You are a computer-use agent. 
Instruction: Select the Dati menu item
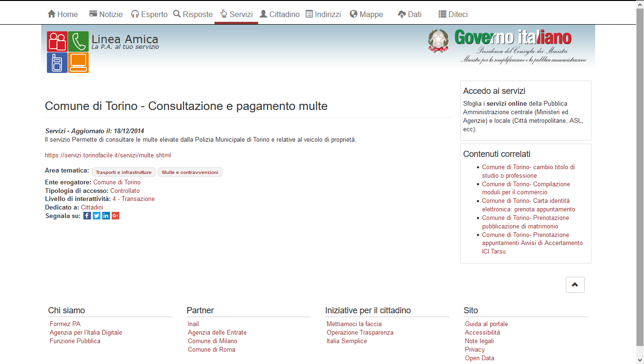(x=410, y=14)
